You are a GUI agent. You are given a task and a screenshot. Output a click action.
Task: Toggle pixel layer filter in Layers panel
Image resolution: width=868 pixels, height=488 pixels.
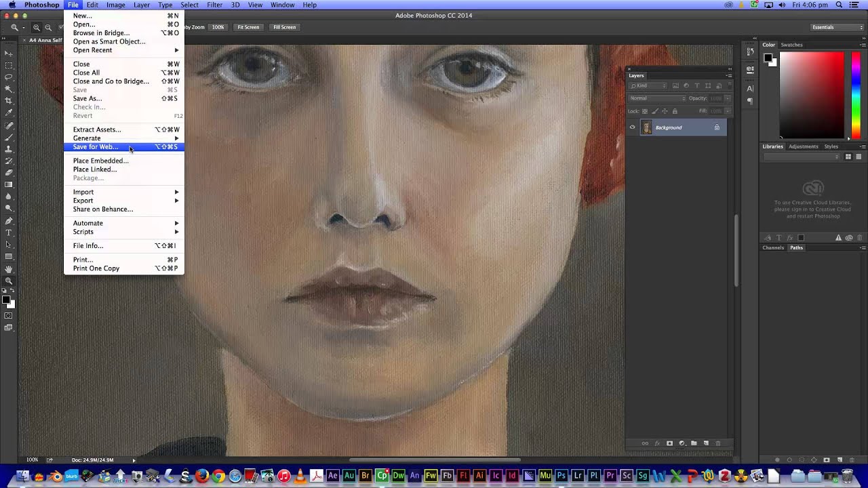tap(675, 86)
